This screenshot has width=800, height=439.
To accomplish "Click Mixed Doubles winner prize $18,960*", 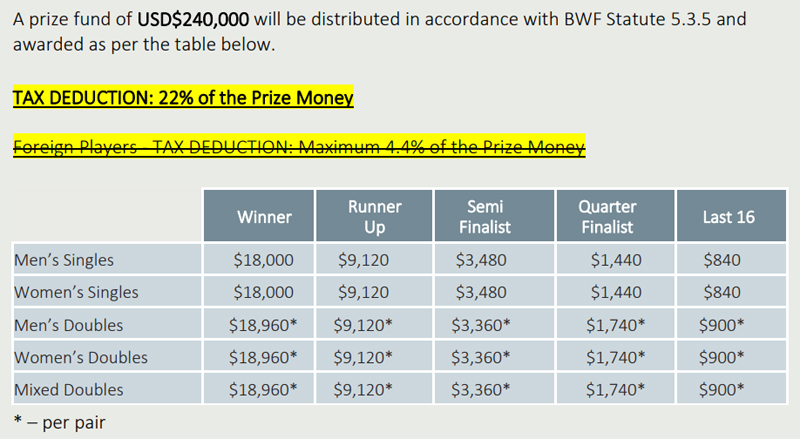I will click(263, 389).
